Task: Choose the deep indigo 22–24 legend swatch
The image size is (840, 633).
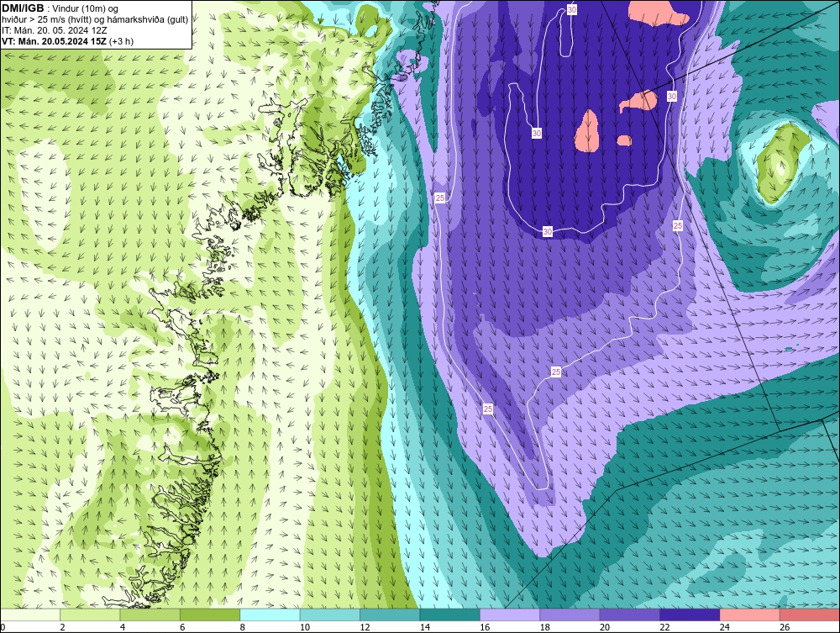Action: 690,615
